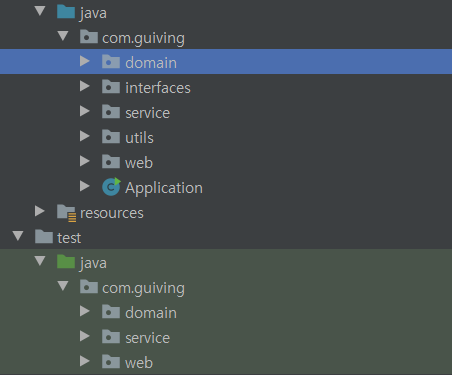452x375 pixels.
Task: Click the service package icon below interfaces
Action: pyautogui.click(x=111, y=112)
